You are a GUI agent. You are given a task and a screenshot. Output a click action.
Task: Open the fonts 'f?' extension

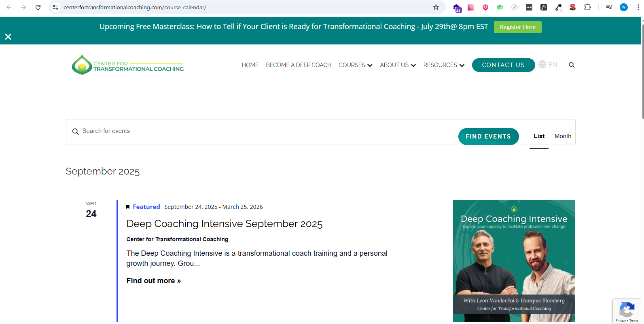click(544, 7)
